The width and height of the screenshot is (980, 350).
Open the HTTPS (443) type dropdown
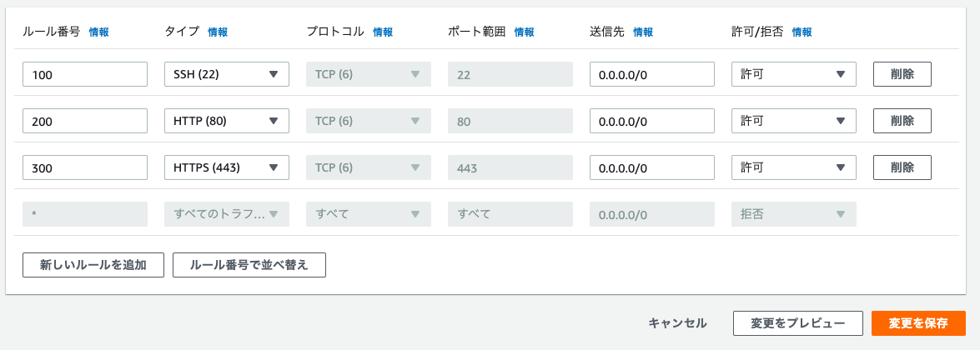227,167
